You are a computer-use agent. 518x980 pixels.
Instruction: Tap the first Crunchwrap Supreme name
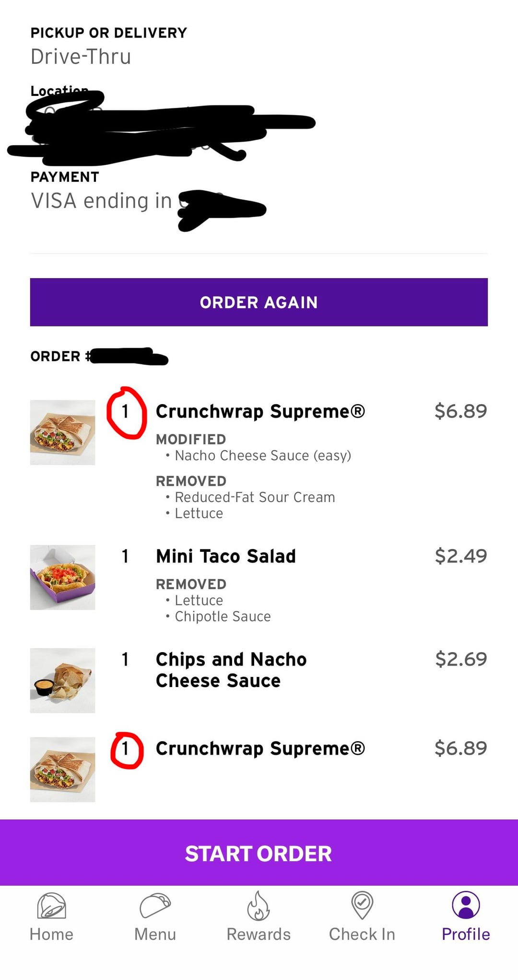point(260,411)
